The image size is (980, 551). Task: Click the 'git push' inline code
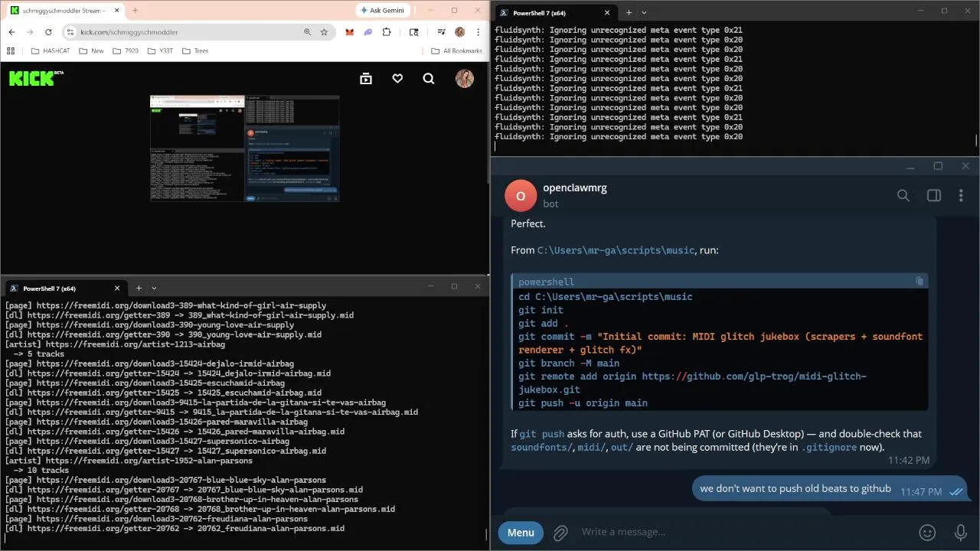pos(541,434)
